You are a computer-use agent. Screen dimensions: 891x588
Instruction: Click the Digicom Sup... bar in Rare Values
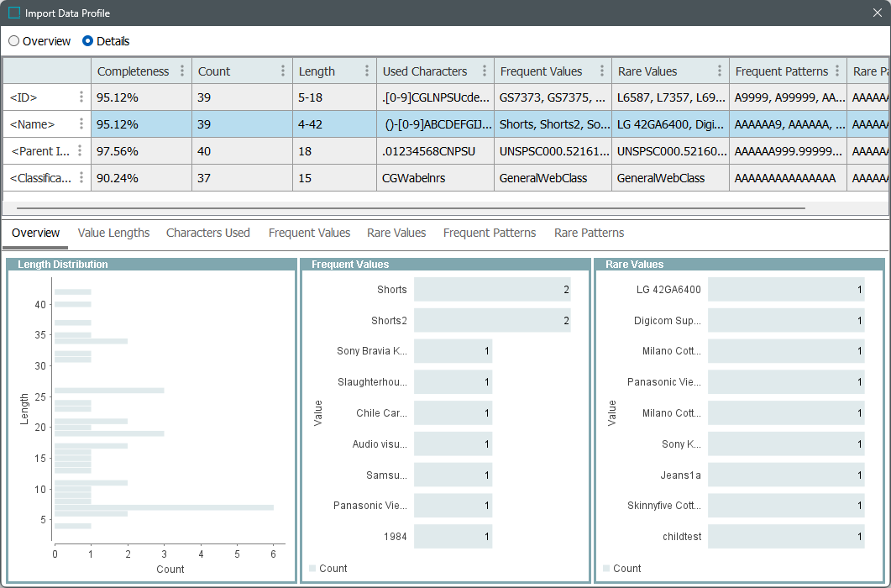pos(786,320)
